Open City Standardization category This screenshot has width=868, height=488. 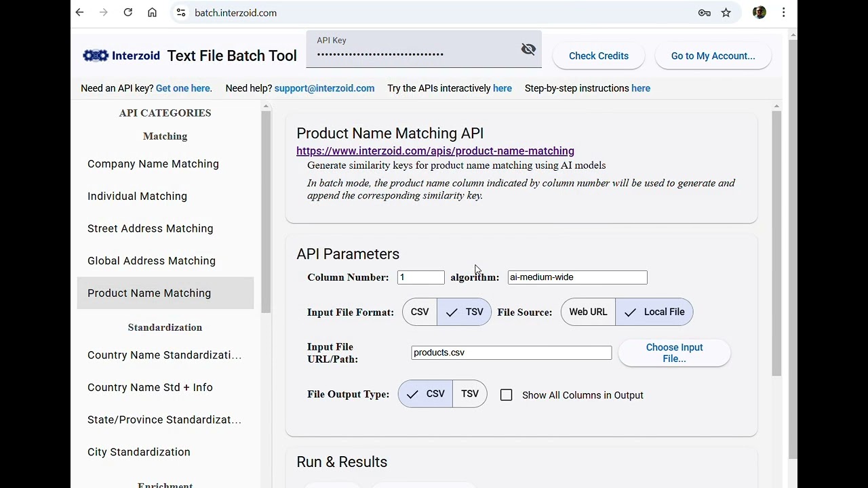(x=165, y=452)
